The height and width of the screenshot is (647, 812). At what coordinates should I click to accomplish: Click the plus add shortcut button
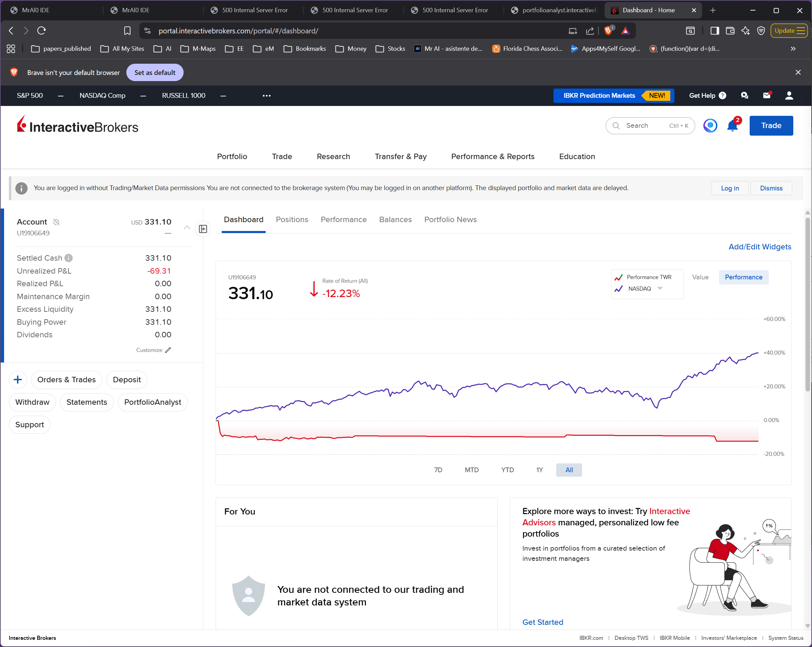click(x=18, y=380)
